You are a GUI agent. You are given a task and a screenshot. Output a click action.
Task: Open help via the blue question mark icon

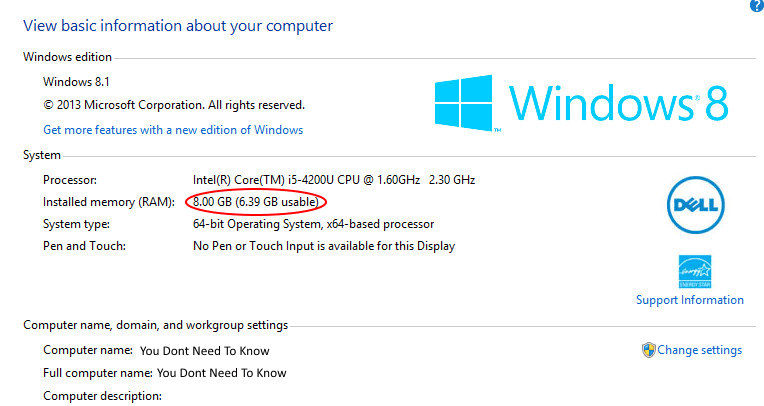(757, 5)
